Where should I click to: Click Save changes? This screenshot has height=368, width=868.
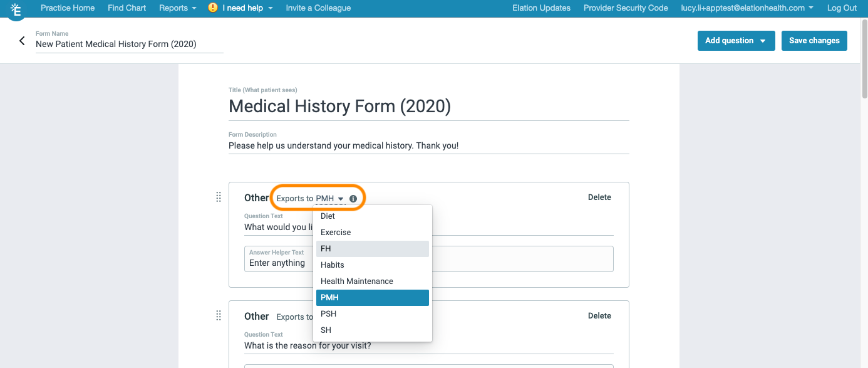point(814,40)
